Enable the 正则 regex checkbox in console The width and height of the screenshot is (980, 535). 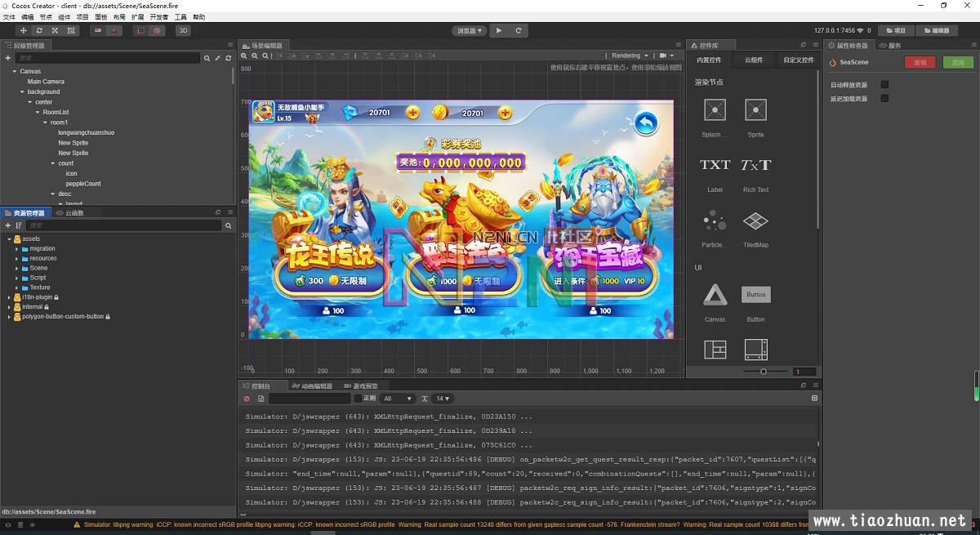(358, 399)
